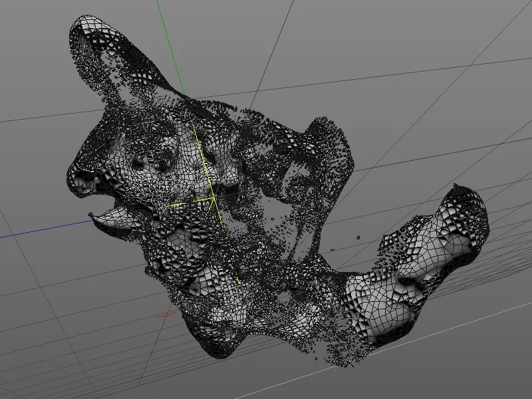Image resolution: width=532 pixels, height=399 pixels.
Task: Click the yellow axis gizmo crossing point on the mesh
Action: click(213, 198)
